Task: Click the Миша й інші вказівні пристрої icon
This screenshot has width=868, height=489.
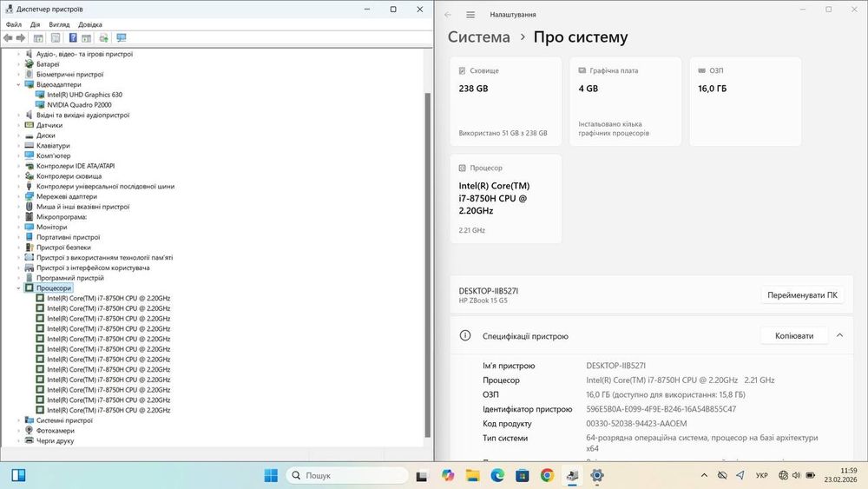Action: pyautogui.click(x=30, y=207)
